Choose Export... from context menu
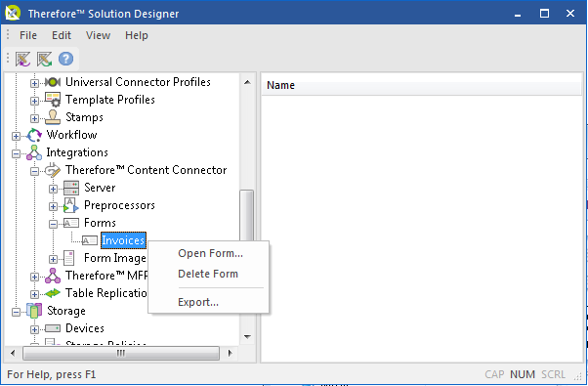The width and height of the screenshot is (588, 386). (x=209, y=302)
